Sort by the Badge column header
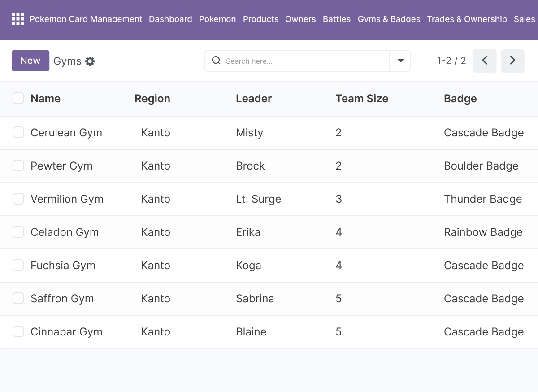Viewport: 538px width, 392px height. [x=460, y=99]
